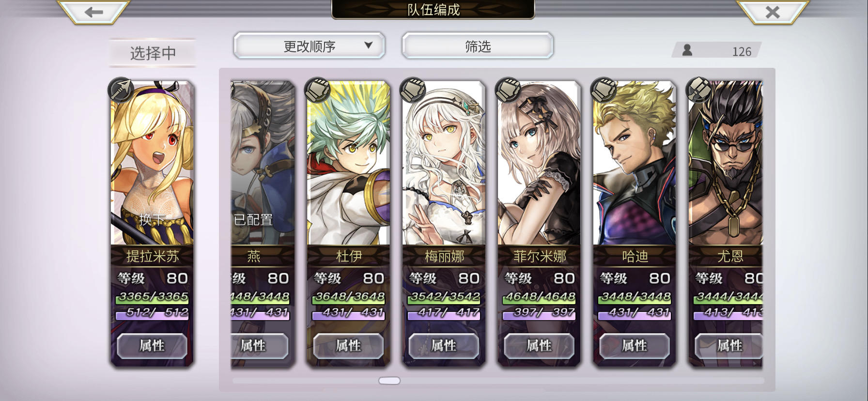Click the back arrow icon

point(93,12)
